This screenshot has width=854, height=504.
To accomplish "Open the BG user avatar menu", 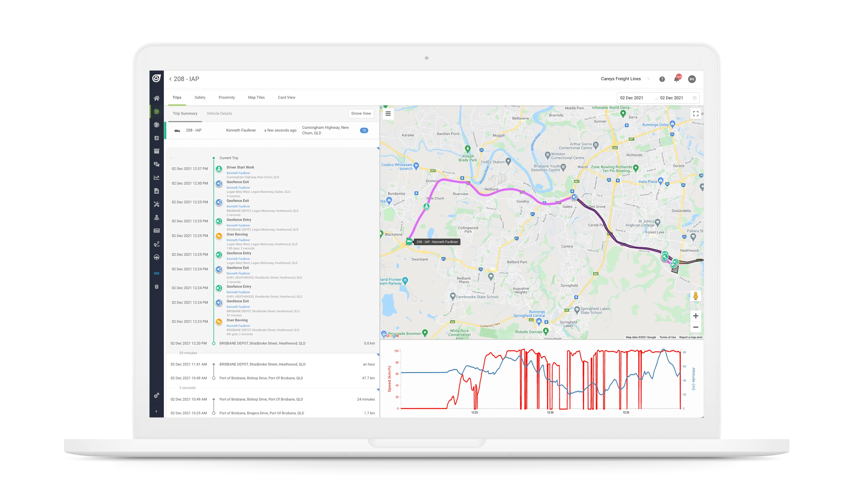I will [x=692, y=79].
